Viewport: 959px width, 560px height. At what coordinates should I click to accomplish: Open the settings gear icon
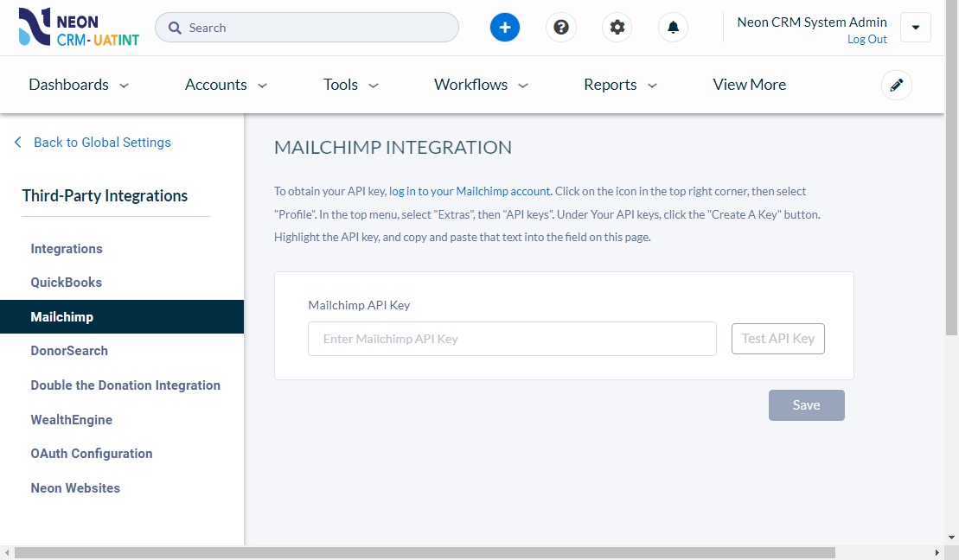[x=617, y=28]
